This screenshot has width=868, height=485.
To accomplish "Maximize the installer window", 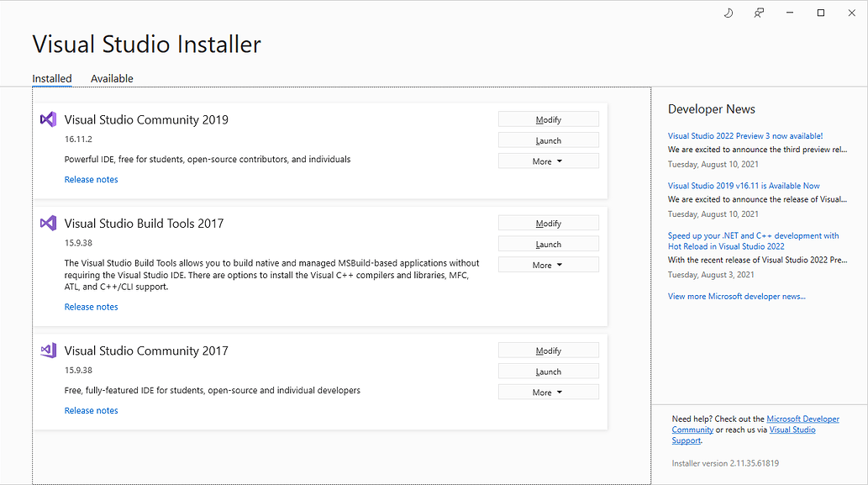I will [x=821, y=13].
